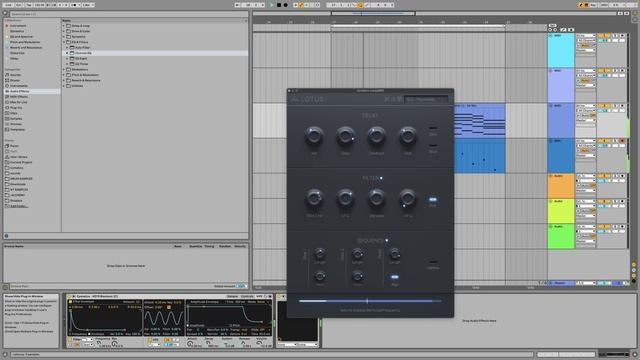Select the Distortion collection label

pyautogui.click(x=18, y=53)
